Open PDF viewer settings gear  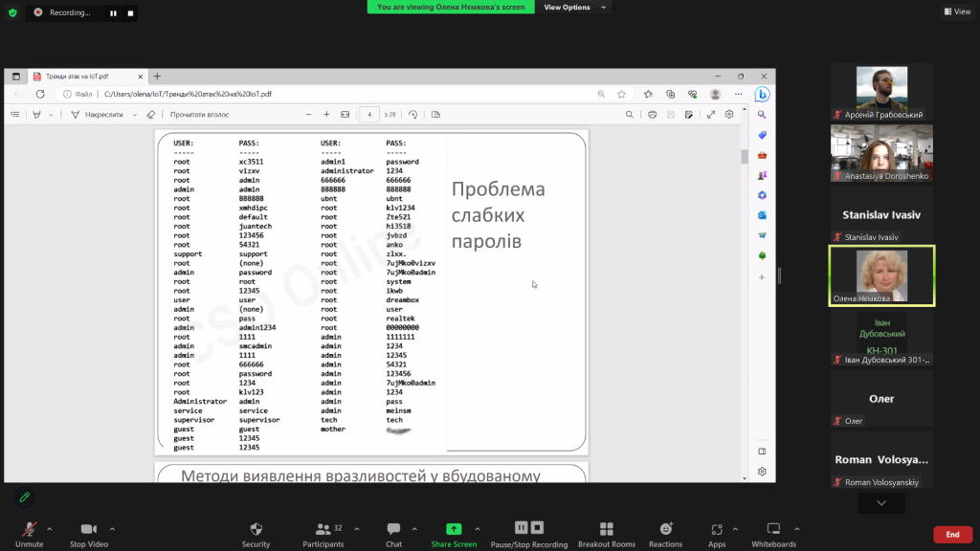729,115
